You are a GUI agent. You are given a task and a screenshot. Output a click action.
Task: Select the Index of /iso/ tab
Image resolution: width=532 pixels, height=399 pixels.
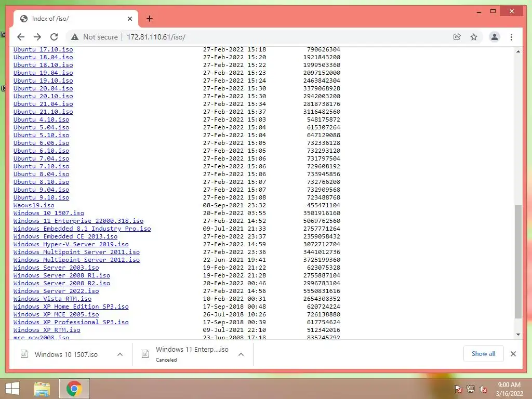point(76,19)
